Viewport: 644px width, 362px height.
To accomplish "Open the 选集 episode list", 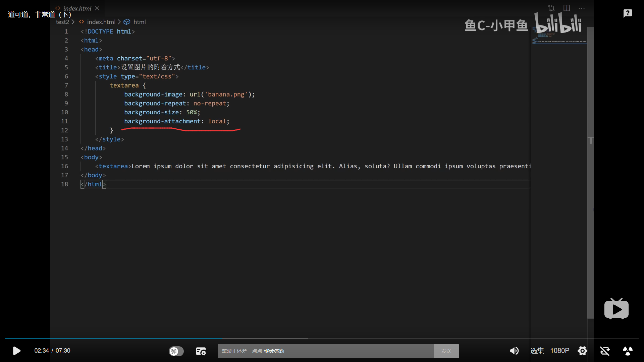I will pos(537,351).
